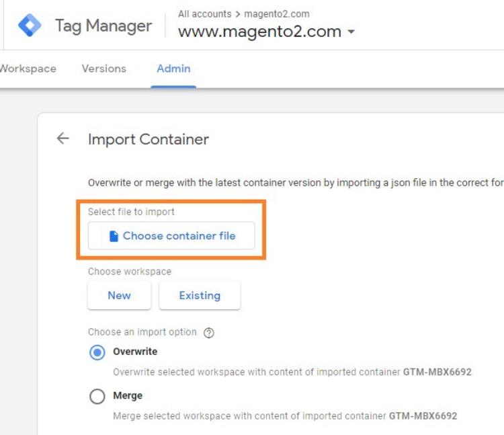This screenshot has height=435, width=504.
Task: Click the file icon on the Choose container file button
Action: pos(114,236)
